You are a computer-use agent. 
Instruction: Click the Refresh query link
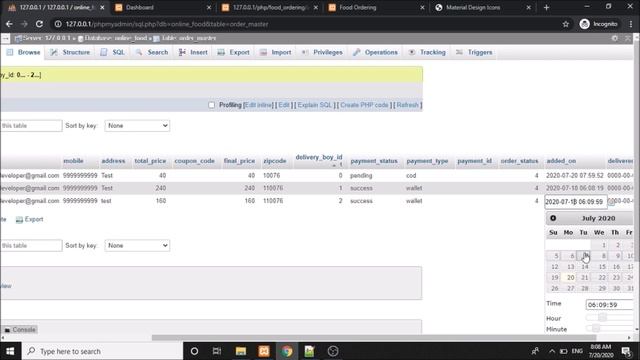(x=407, y=105)
